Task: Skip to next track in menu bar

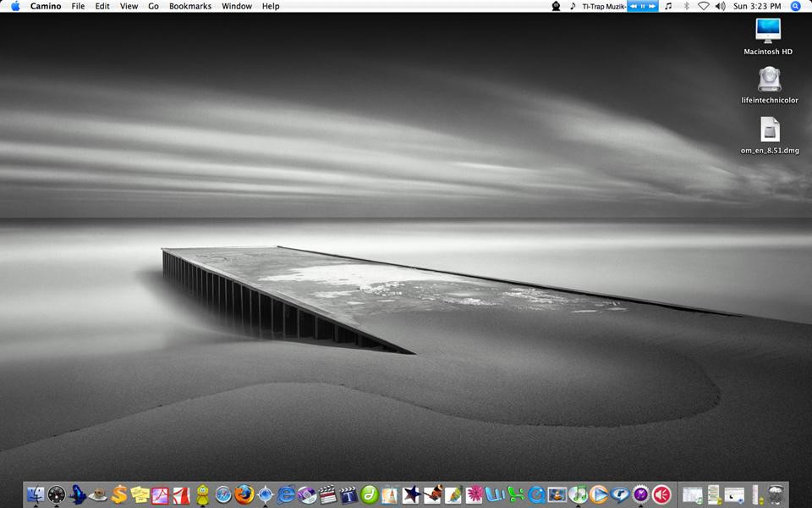Action: click(652, 6)
